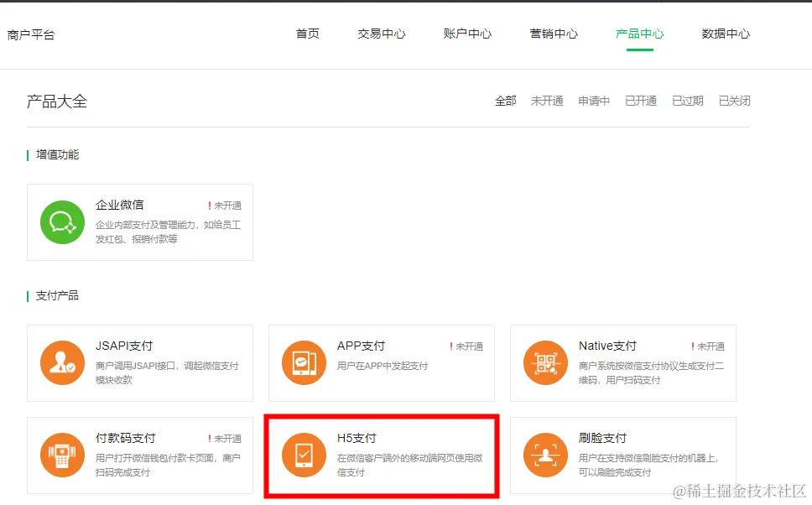
Task: Filter products by 已开通
Action: [641, 101]
